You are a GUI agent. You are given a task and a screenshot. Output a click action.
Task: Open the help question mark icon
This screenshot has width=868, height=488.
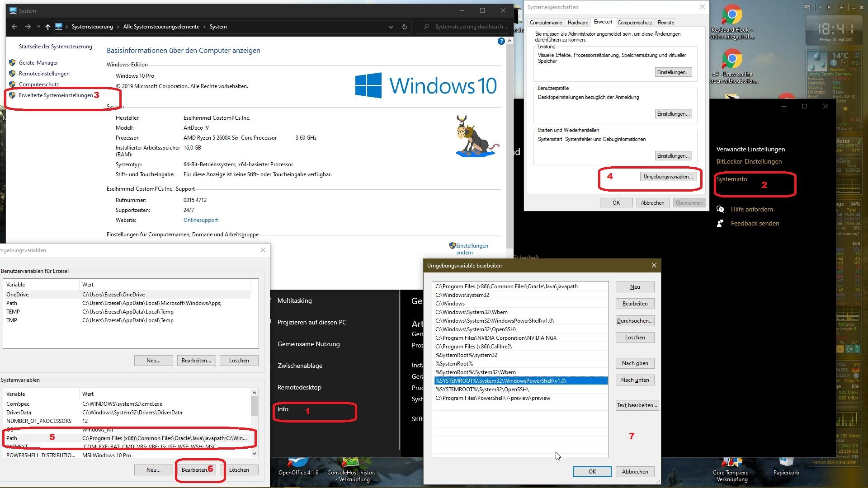[x=501, y=41]
